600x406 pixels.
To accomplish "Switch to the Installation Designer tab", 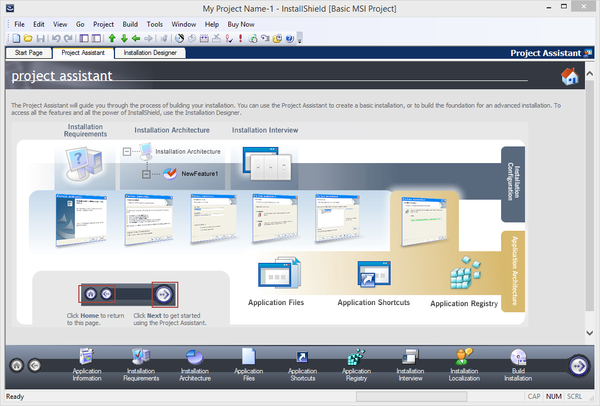I will [x=150, y=53].
